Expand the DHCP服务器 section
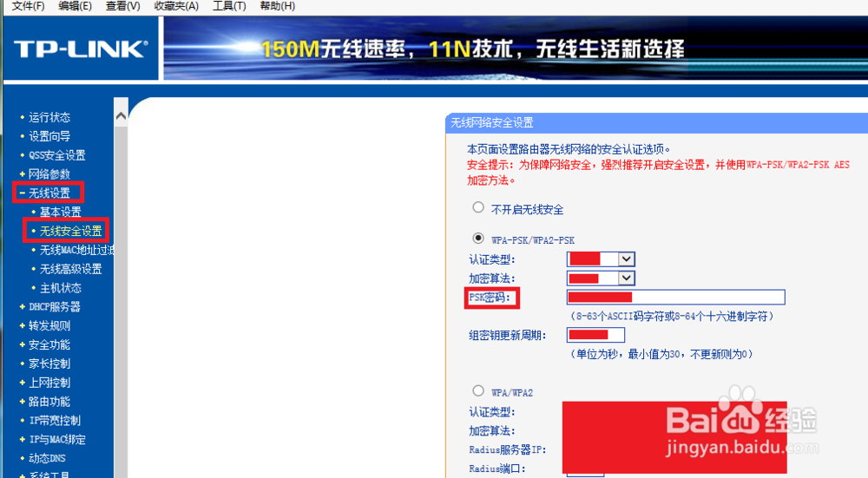 click(x=54, y=306)
